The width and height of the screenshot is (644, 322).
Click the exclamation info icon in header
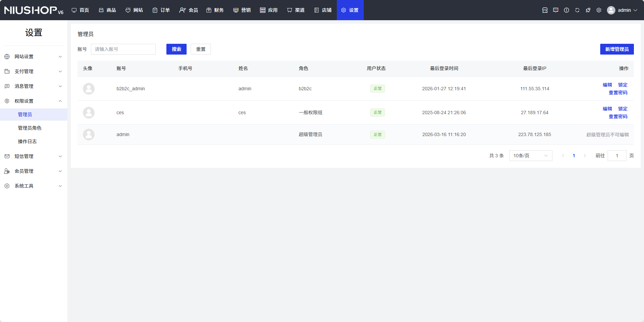click(566, 10)
